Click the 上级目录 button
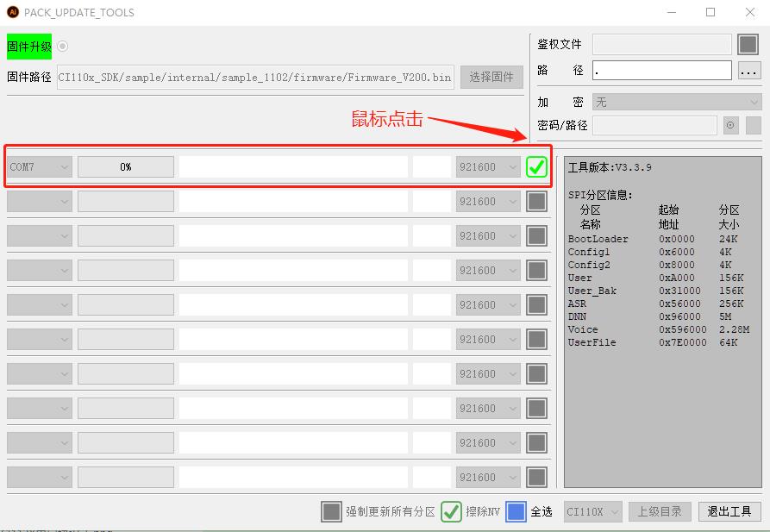770x532 pixels. tap(660, 512)
